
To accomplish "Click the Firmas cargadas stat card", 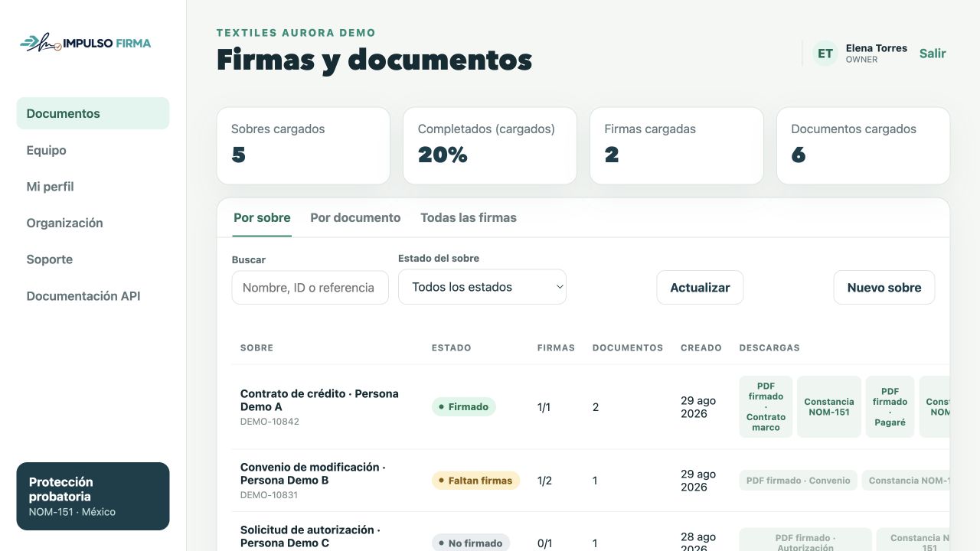I will coord(677,145).
